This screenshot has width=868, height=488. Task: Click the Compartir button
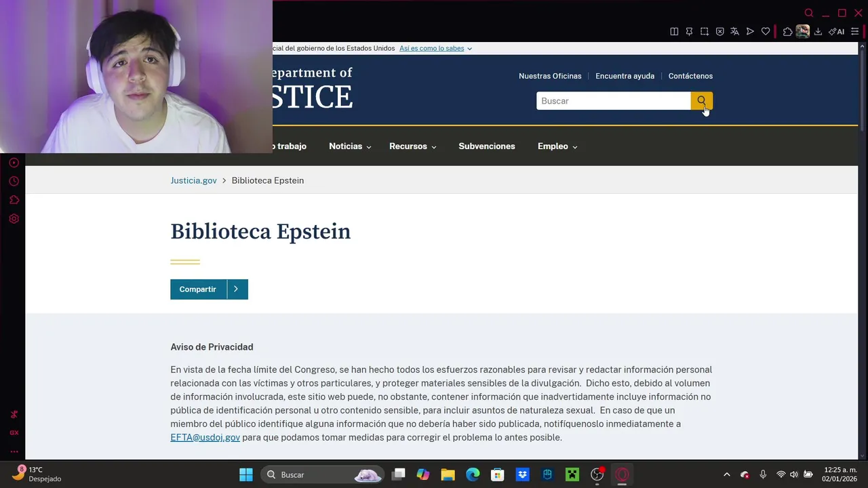coord(198,289)
